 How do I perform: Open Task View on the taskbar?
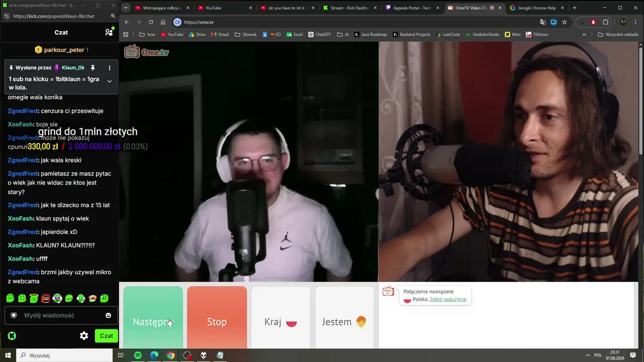[121, 355]
